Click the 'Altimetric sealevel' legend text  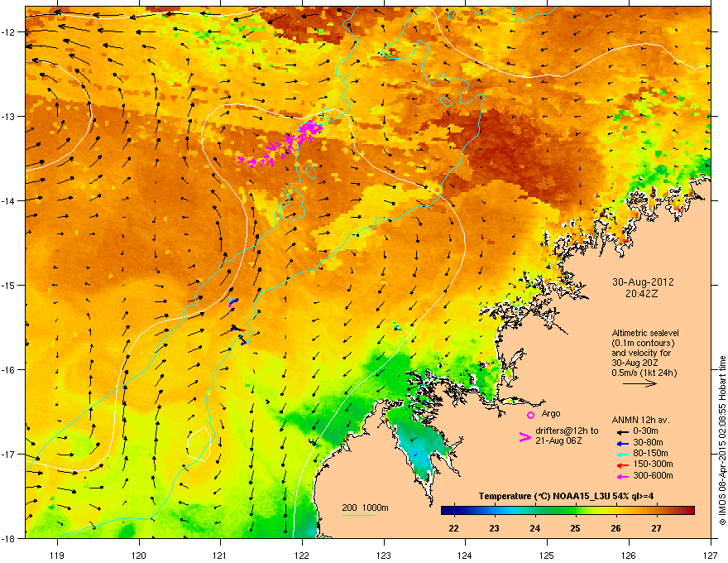(645, 333)
